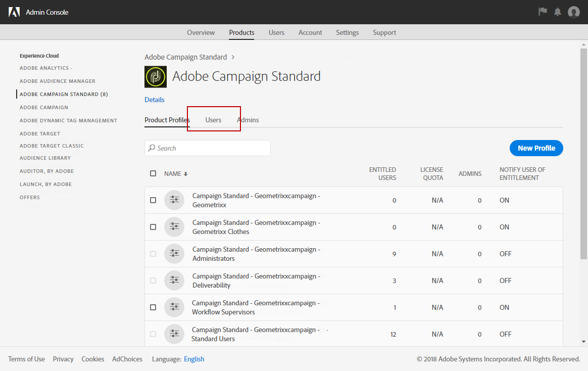Click the vertical scrollbar down arrow
This screenshot has height=371, width=588.
coord(583,342)
